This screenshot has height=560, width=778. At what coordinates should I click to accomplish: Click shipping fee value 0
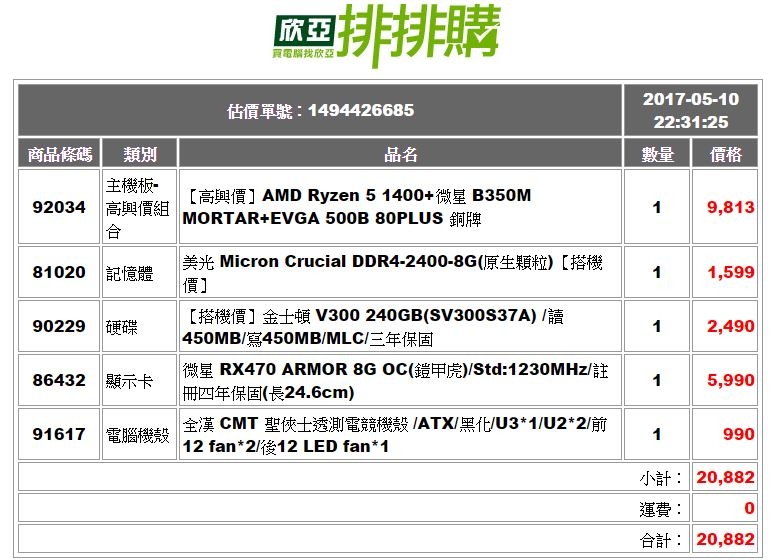pyautogui.click(x=749, y=508)
